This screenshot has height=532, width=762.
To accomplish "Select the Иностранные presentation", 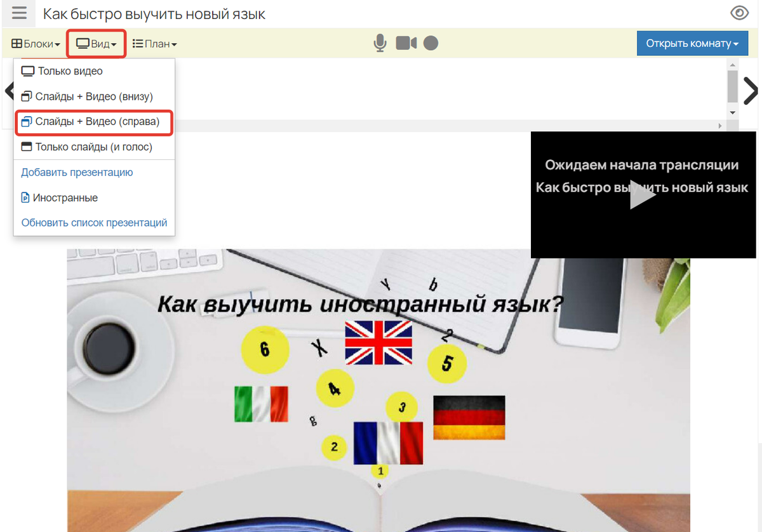I will click(x=65, y=198).
